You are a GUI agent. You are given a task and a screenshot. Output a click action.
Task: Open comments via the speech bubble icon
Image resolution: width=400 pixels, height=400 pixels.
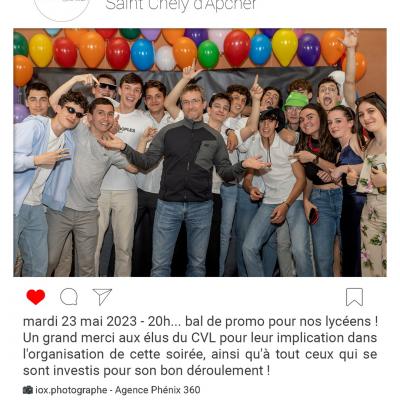(x=69, y=297)
